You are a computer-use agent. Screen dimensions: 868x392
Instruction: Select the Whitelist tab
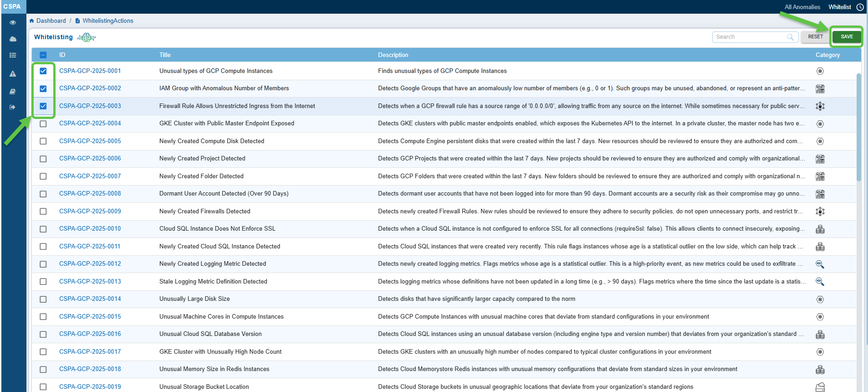click(x=839, y=7)
